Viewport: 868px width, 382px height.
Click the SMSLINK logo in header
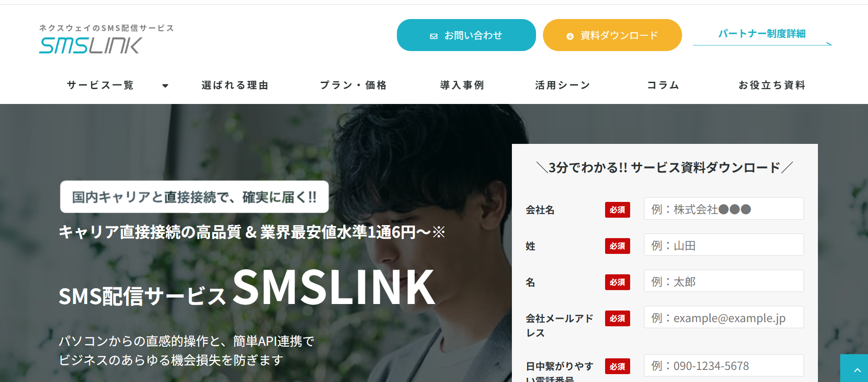106,39
